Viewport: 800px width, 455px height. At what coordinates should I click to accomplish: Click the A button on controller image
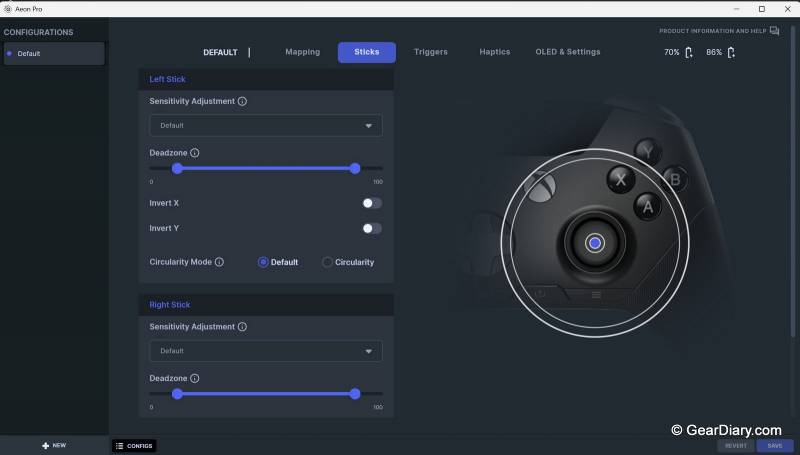(647, 207)
